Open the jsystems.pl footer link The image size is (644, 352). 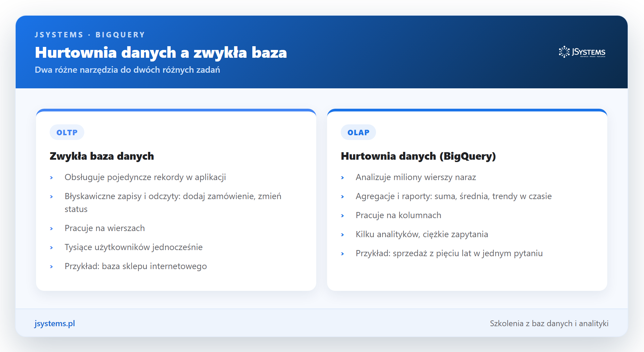[55, 323]
